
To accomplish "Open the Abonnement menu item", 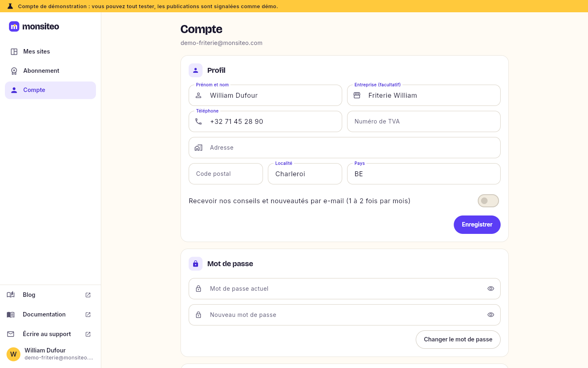I will pos(50,71).
